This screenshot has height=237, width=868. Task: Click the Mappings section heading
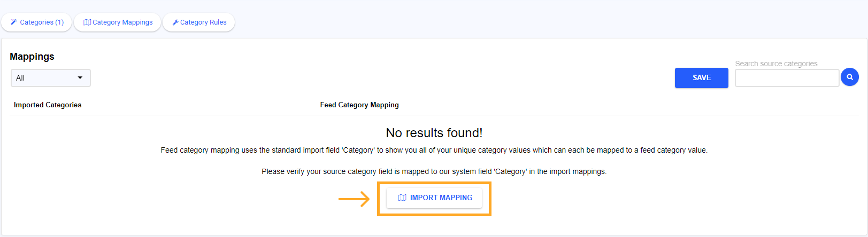[x=32, y=57]
